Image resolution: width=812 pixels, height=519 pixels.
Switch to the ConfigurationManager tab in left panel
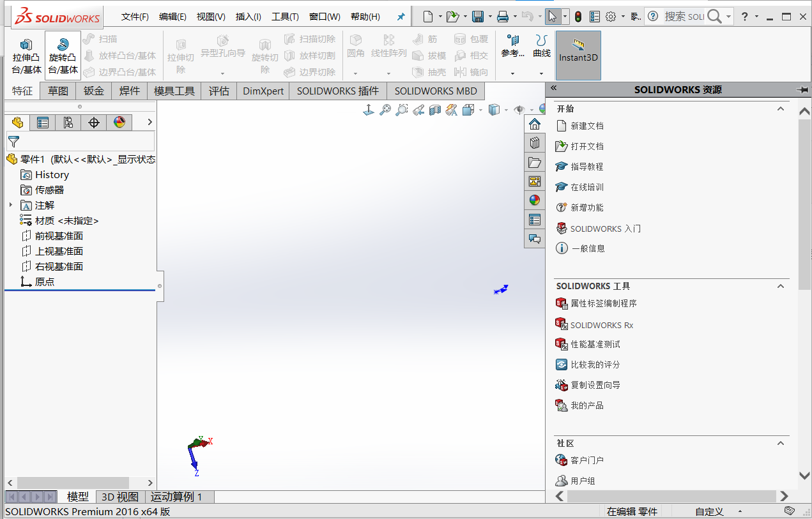68,122
